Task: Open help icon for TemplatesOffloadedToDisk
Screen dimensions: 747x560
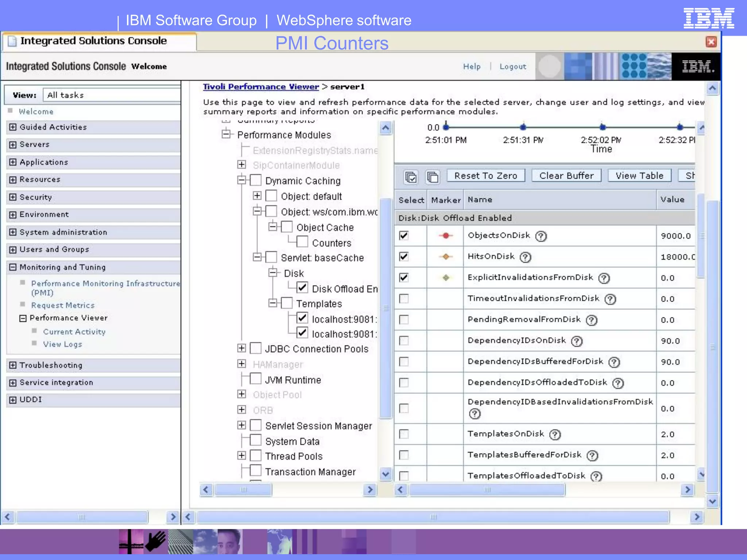Action: click(596, 476)
